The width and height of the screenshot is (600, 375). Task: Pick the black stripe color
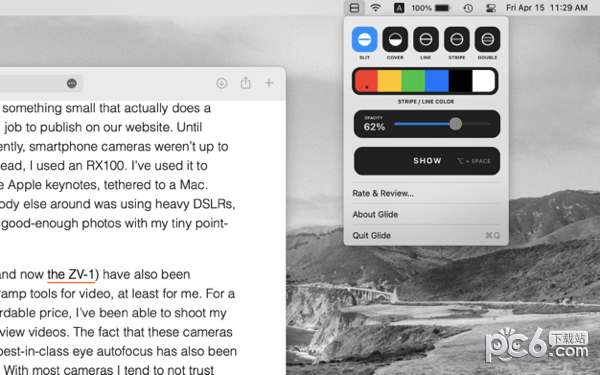point(460,81)
